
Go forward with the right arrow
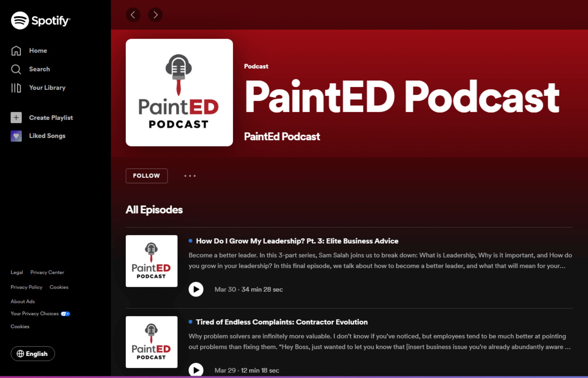click(155, 15)
